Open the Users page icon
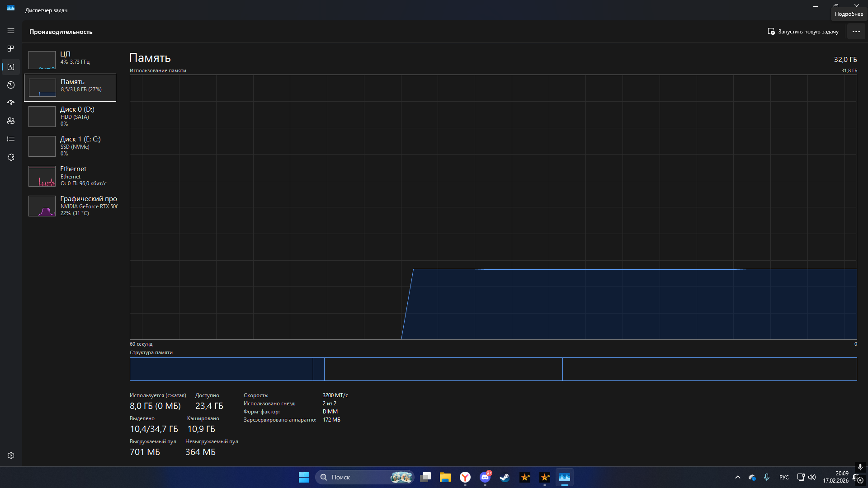868x488 pixels. point(11,121)
